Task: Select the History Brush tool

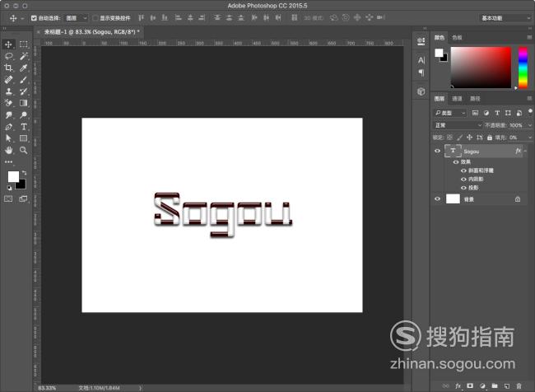Action: pyautogui.click(x=23, y=91)
